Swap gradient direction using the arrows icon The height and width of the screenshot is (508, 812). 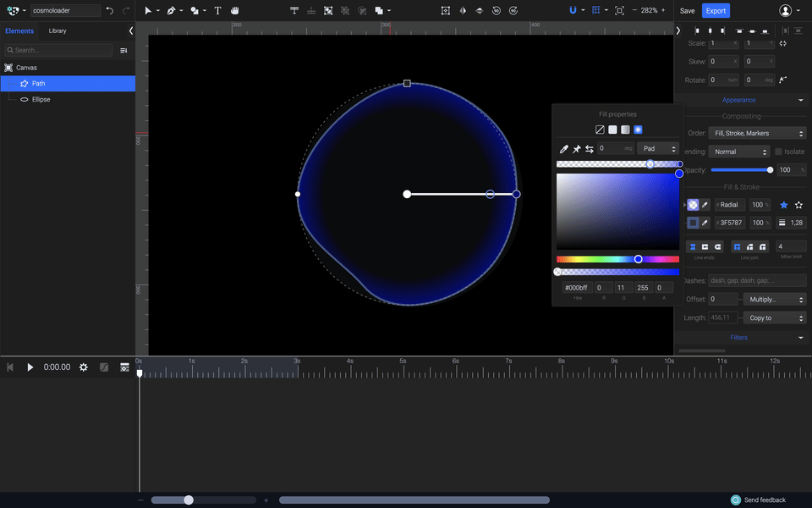click(x=590, y=148)
